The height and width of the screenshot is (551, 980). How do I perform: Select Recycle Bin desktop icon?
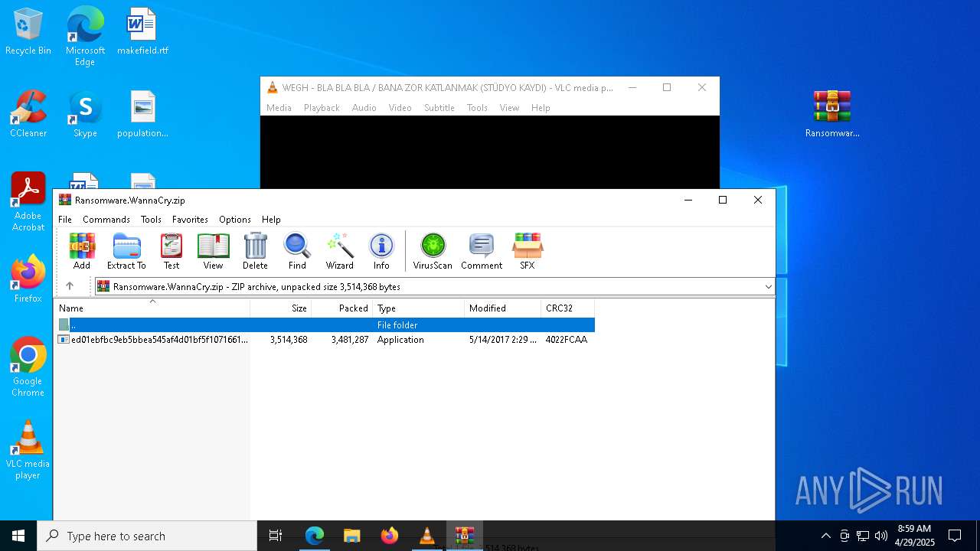28,31
